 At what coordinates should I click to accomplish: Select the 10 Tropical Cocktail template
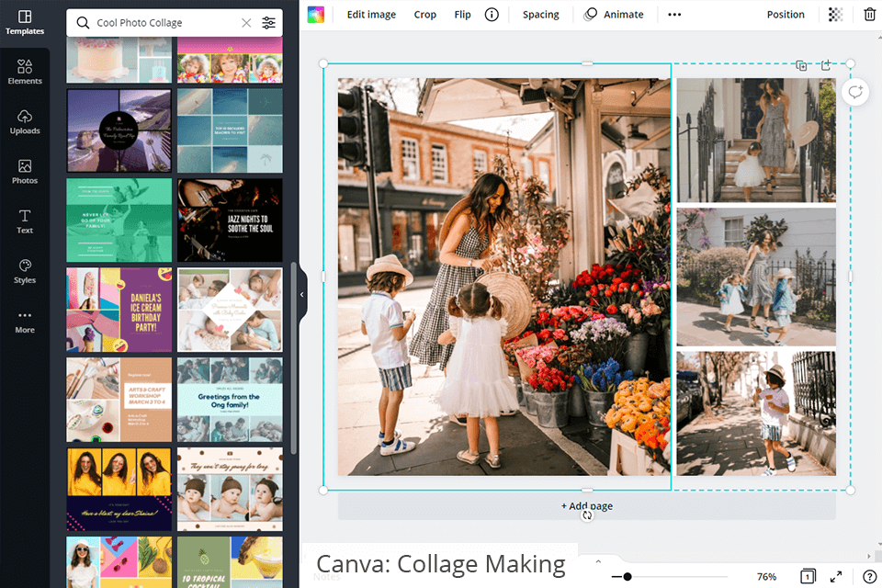pyautogui.click(x=230, y=562)
